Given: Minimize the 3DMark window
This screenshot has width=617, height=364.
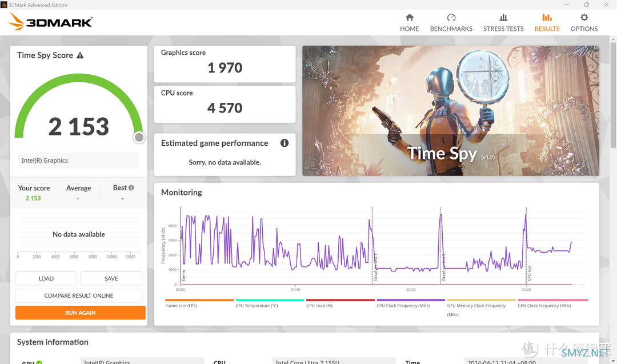Looking at the screenshot, I should tap(567, 5).
